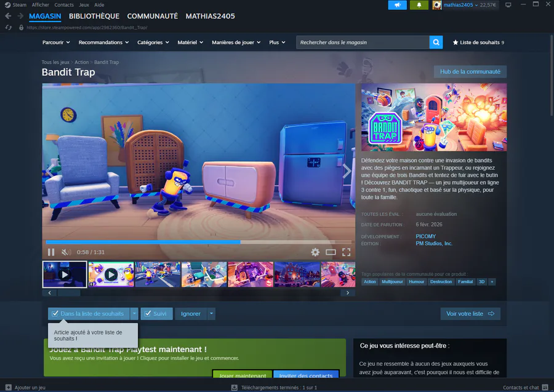This screenshot has height=392, width=554.
Task: Open the Catégories dropdown menu
Action: click(153, 42)
